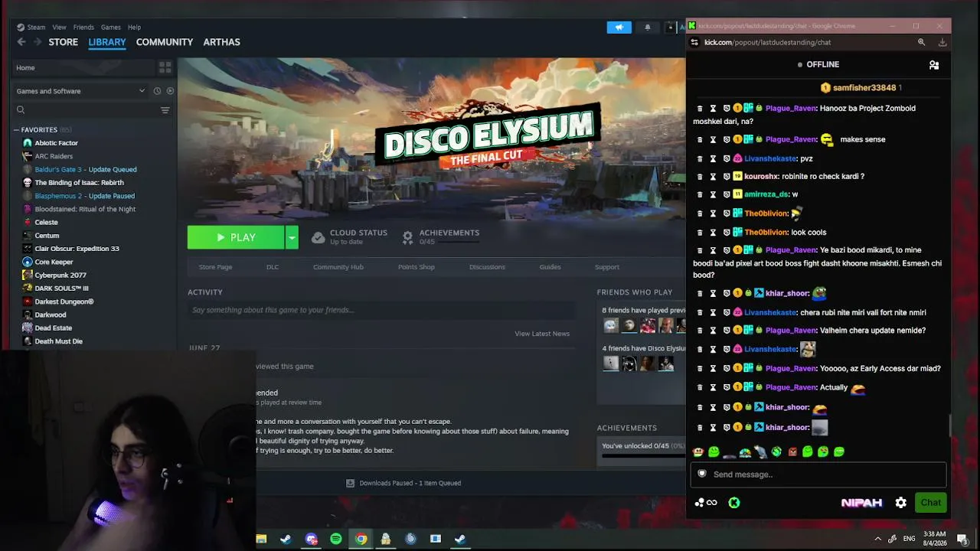Screen dimensions: 980x551
Task: Open the Play button dropdown arrow
Action: pyautogui.click(x=292, y=237)
